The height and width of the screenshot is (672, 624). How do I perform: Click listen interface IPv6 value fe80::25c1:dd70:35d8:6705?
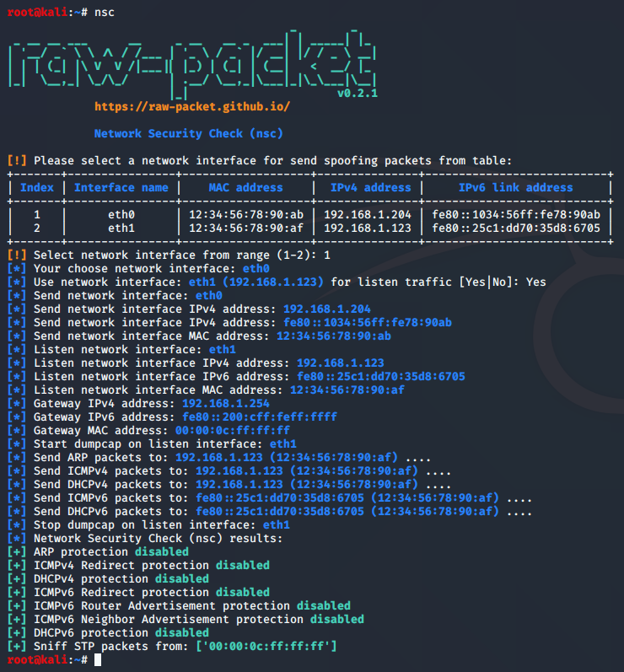pos(380,377)
